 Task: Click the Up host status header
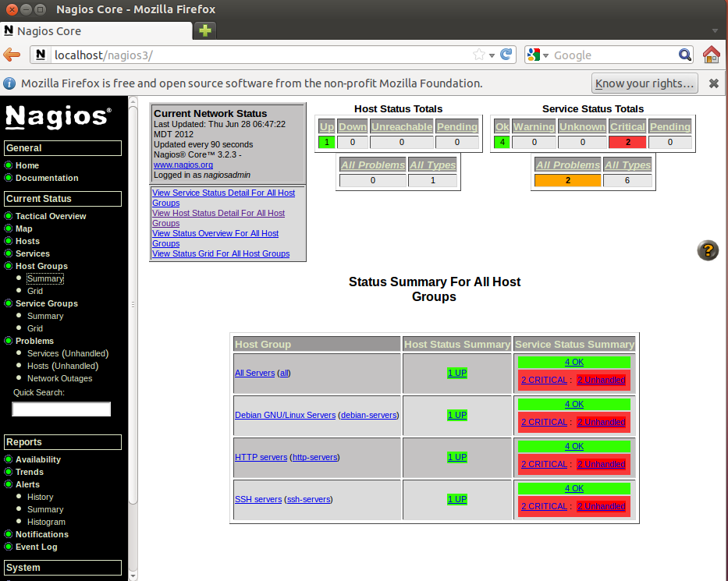pyautogui.click(x=327, y=126)
